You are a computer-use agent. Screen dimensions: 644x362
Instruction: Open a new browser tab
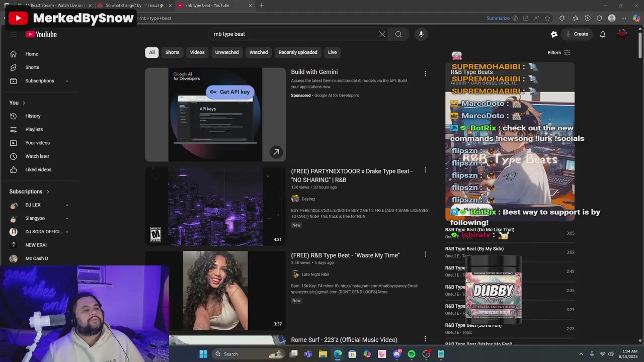pos(261,6)
